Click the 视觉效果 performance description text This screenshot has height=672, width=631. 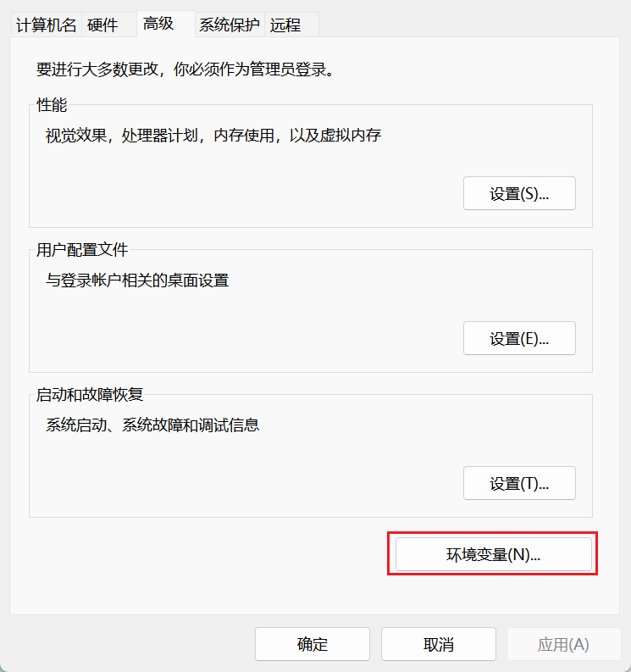coord(213,136)
